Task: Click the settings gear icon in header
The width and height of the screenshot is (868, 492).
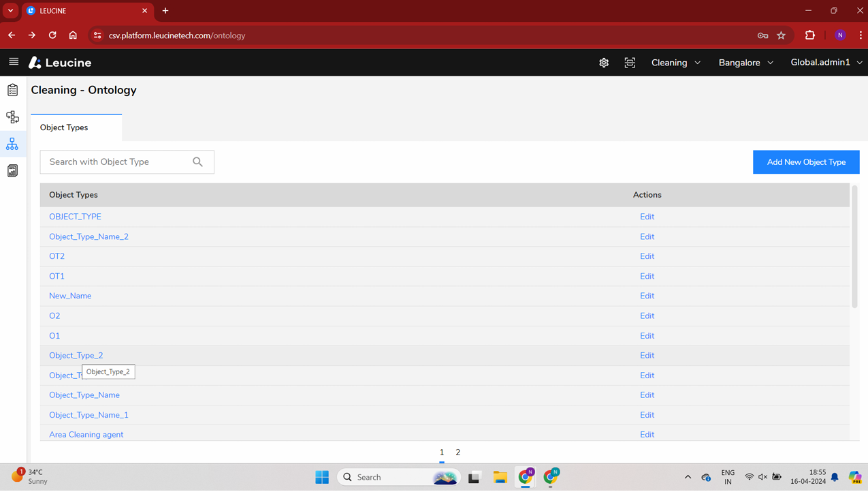Action: point(604,63)
